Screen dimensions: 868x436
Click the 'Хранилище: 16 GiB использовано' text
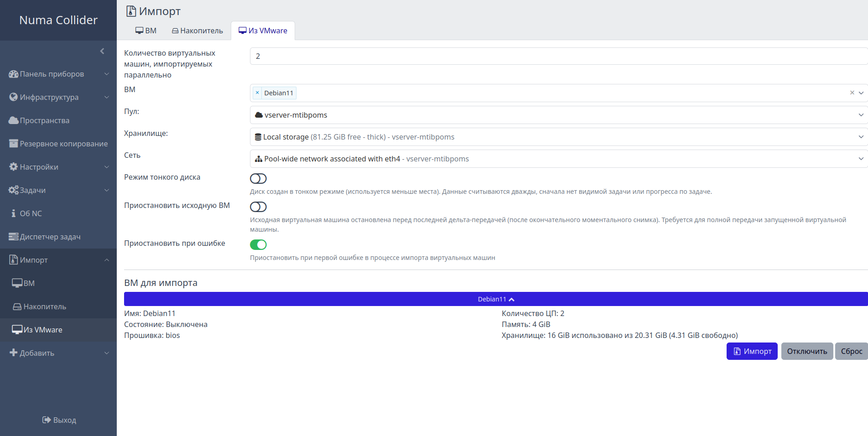click(x=619, y=335)
